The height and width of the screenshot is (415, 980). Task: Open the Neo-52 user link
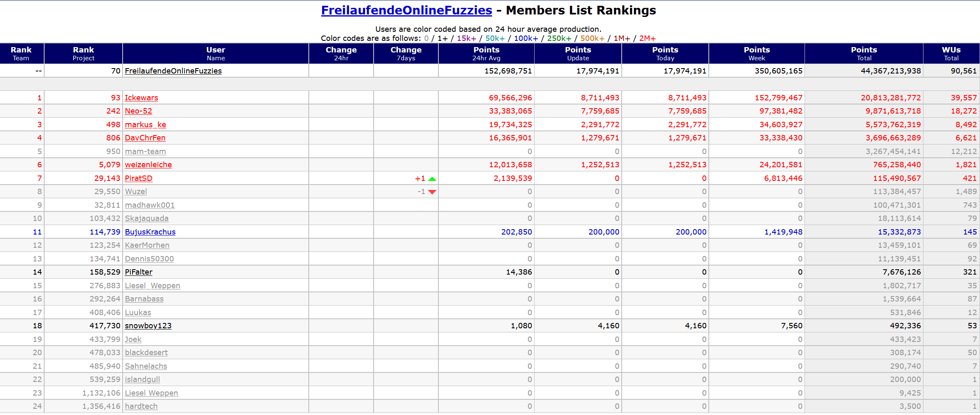click(139, 111)
